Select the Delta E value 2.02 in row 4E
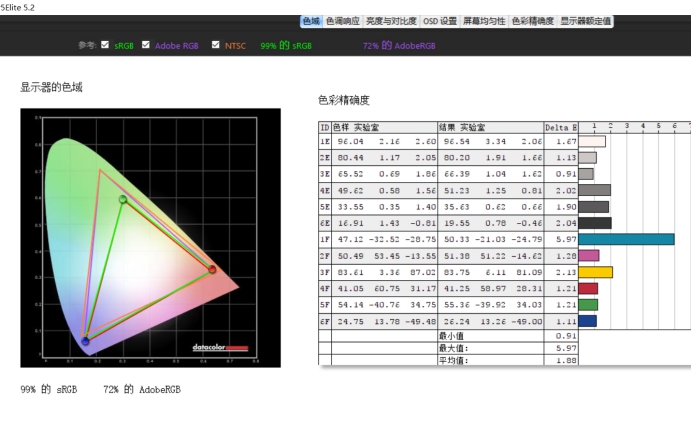 [566, 191]
